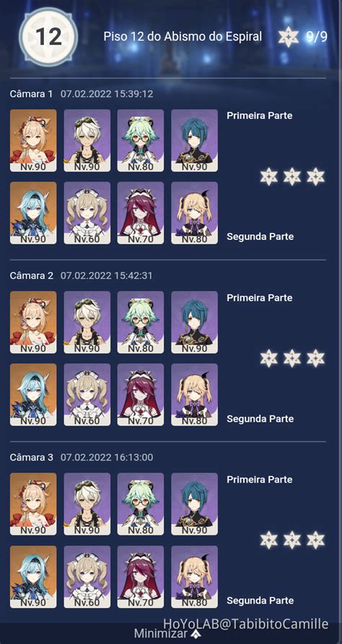Image resolution: width=342 pixels, height=644 pixels.
Task: Click the last star of Câmara 3 rating
Action: pyautogui.click(x=316, y=539)
